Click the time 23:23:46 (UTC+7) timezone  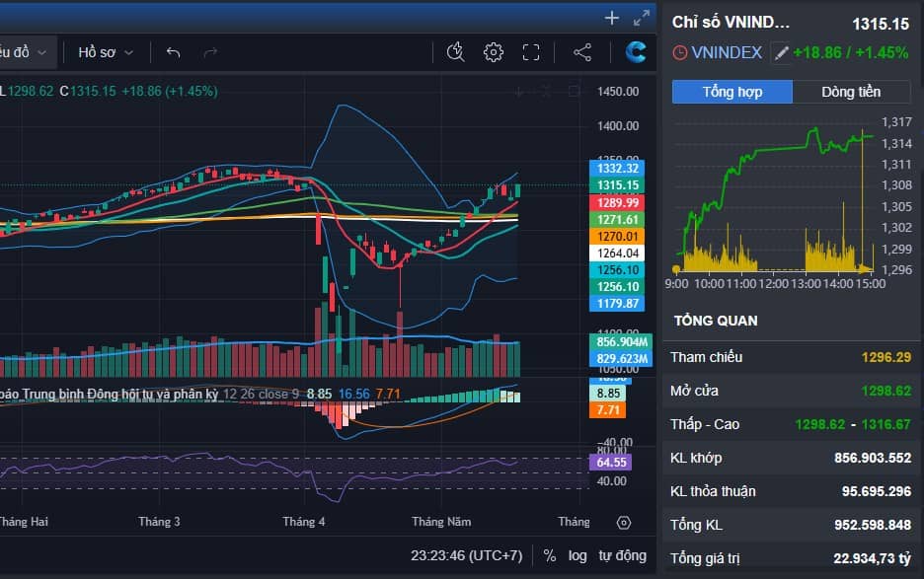click(466, 555)
